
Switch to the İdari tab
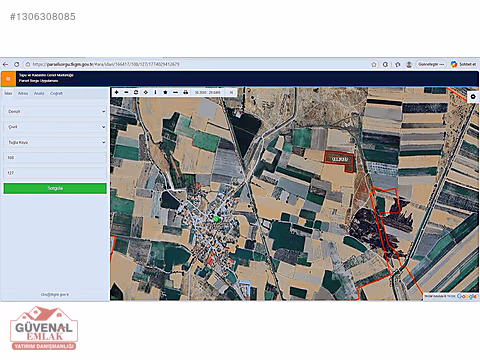coord(8,93)
